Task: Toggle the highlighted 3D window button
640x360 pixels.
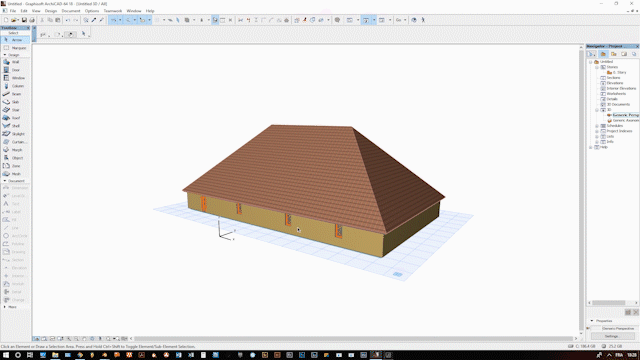Action: tap(366, 20)
